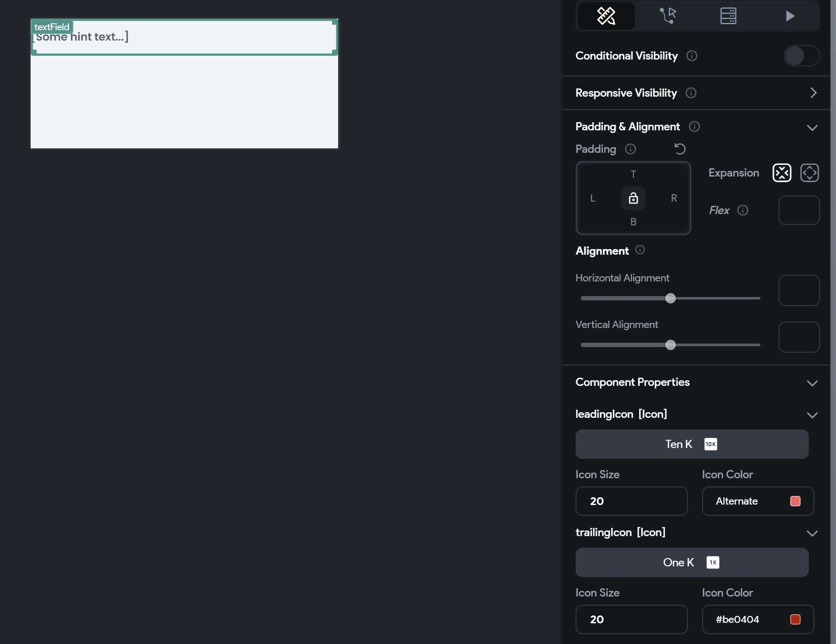
Task: Collapse the leadingIcon section
Action: (812, 415)
